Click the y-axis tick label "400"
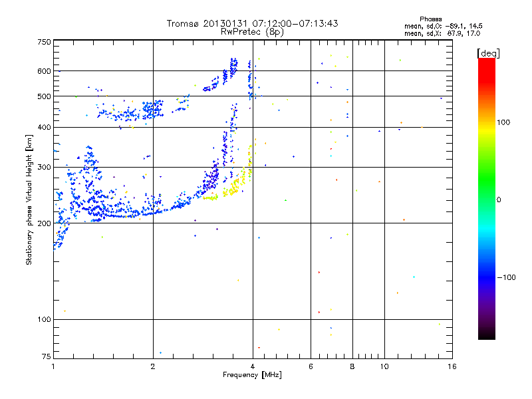Screen dimensions: 532x399 [44, 127]
